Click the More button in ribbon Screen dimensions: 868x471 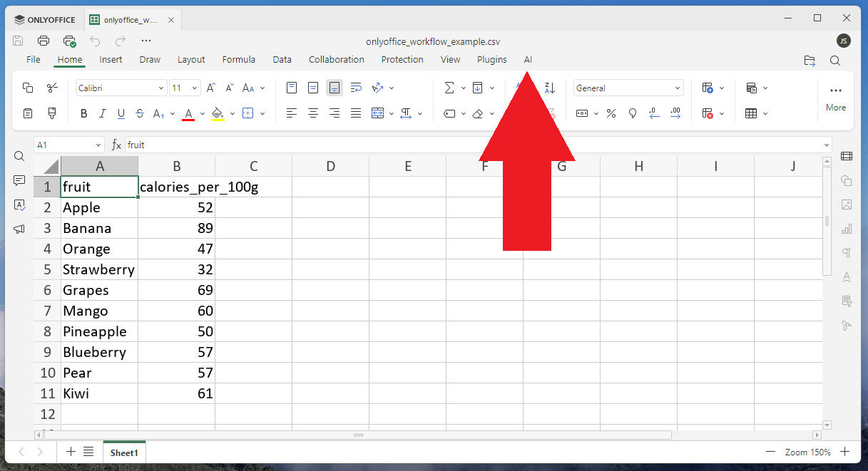[835, 98]
